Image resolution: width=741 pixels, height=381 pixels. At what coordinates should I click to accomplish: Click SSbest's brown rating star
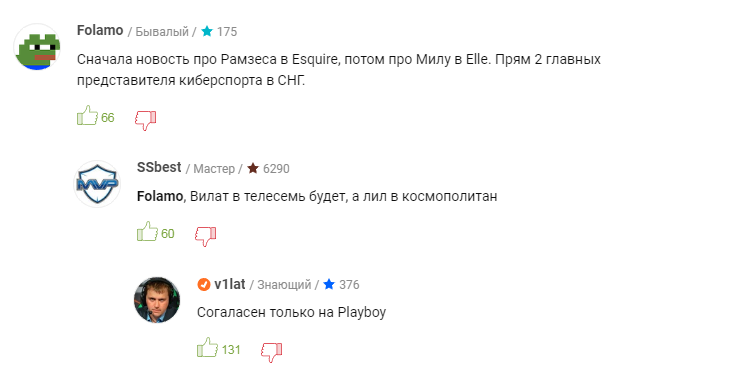(253, 168)
